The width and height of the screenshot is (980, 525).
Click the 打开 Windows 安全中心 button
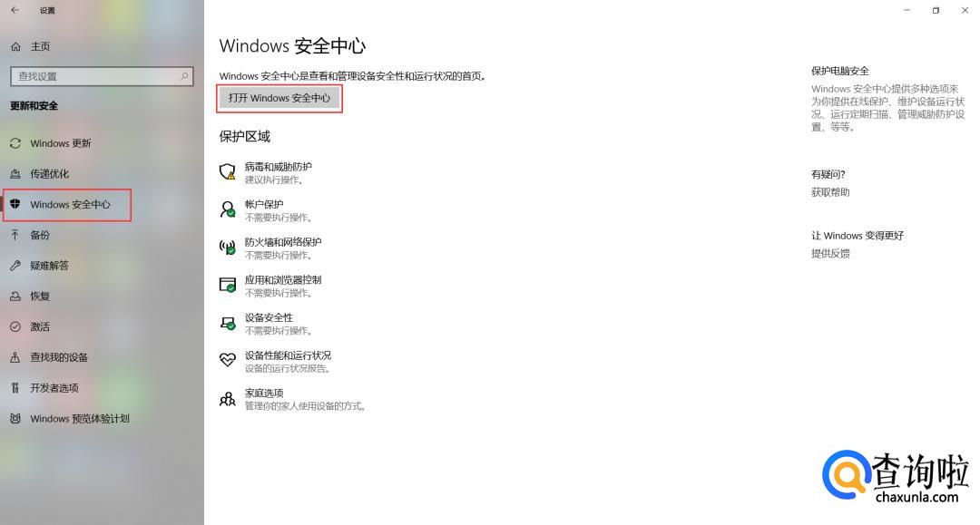(x=279, y=98)
